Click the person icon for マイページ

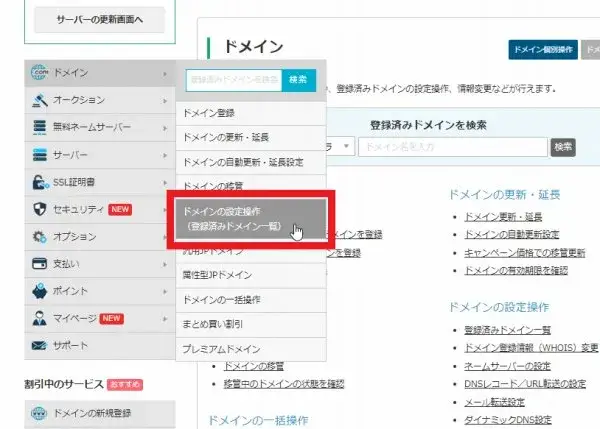(x=39, y=318)
